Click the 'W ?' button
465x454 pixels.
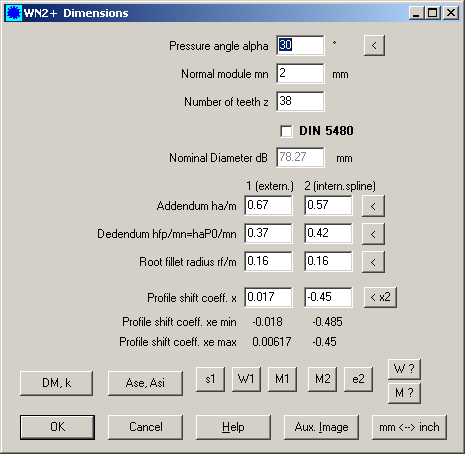404,369
